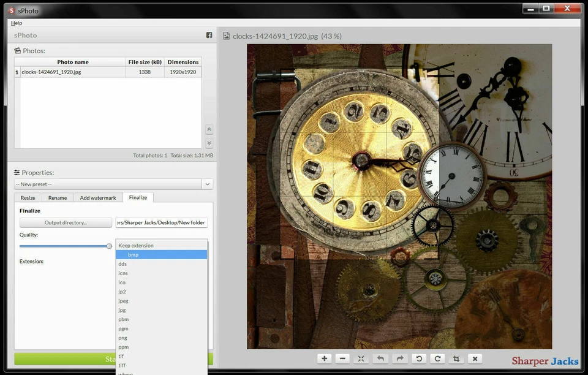Switch to the Resize tab
Viewport: 588px width, 375px height.
28,197
